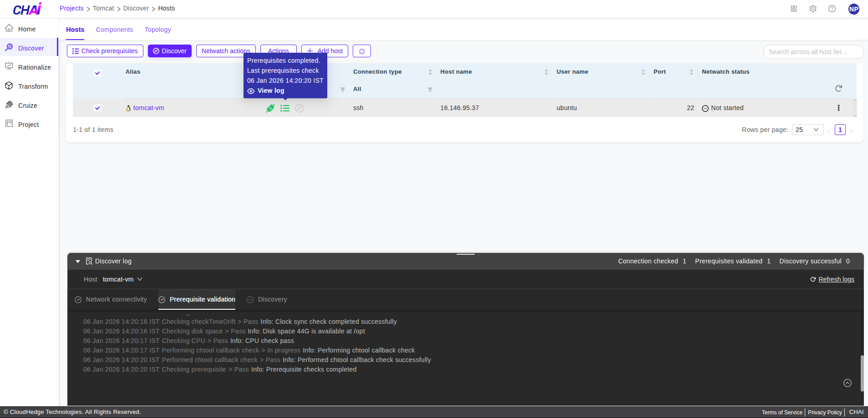
Task: Switch to Network connectivity log tab
Action: click(x=111, y=299)
